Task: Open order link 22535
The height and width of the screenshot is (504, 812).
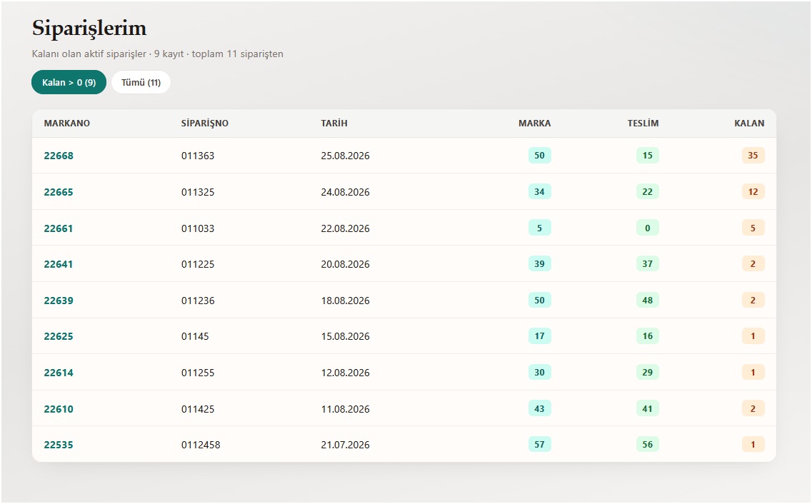Action: point(59,445)
